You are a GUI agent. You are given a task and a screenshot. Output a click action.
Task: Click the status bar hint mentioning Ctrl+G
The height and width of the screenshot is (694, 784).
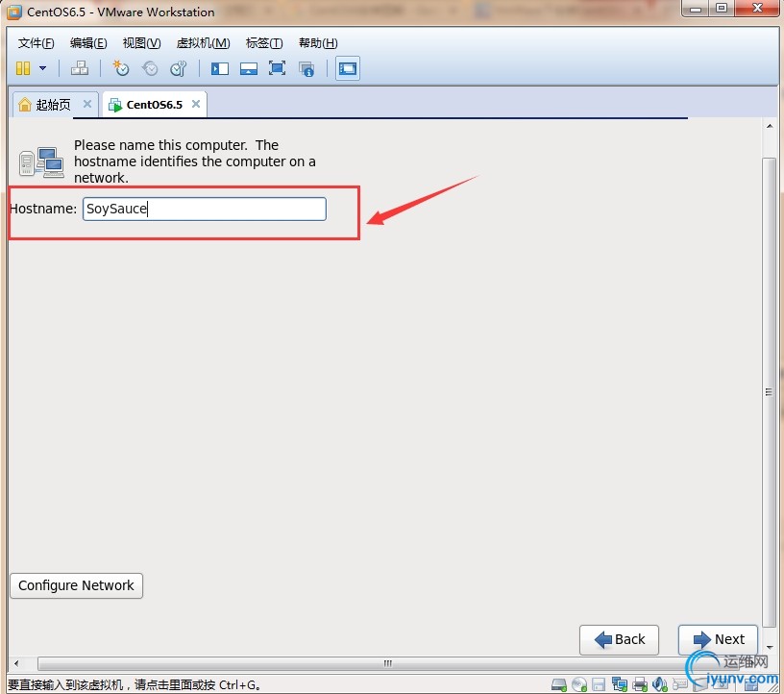(x=134, y=684)
